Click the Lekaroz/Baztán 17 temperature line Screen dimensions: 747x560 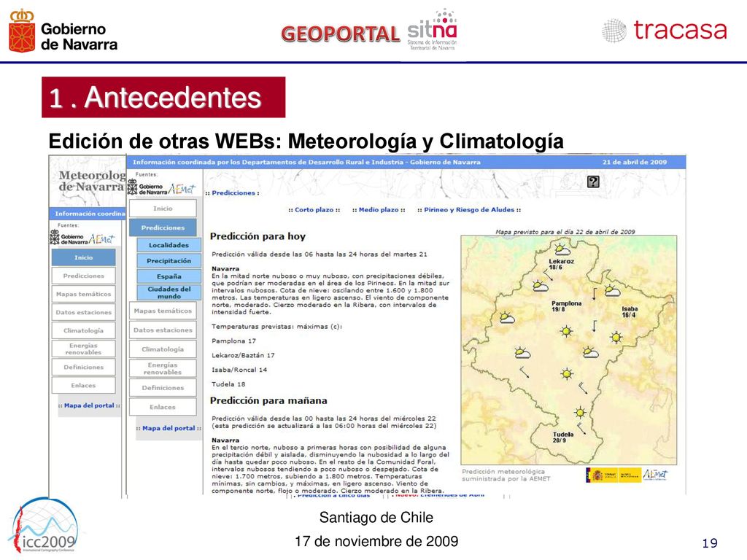[x=243, y=355]
